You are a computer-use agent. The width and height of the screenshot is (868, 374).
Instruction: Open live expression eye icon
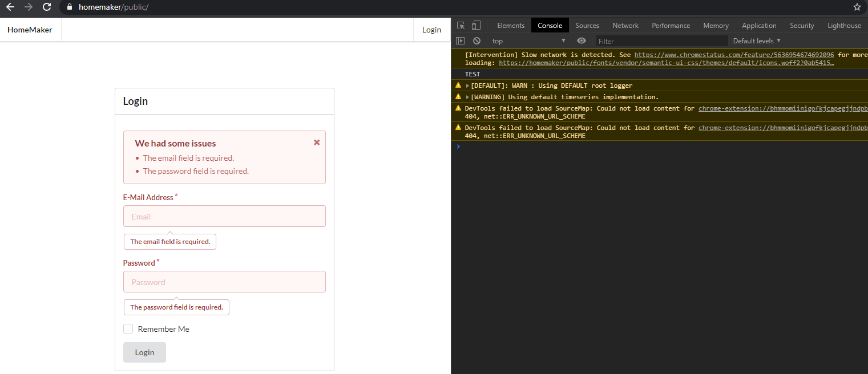coord(582,40)
